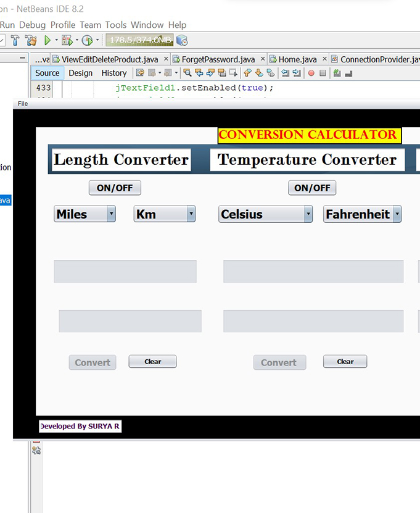Click the Build Project hammer icon
This screenshot has height=513, width=420.
click(15, 40)
